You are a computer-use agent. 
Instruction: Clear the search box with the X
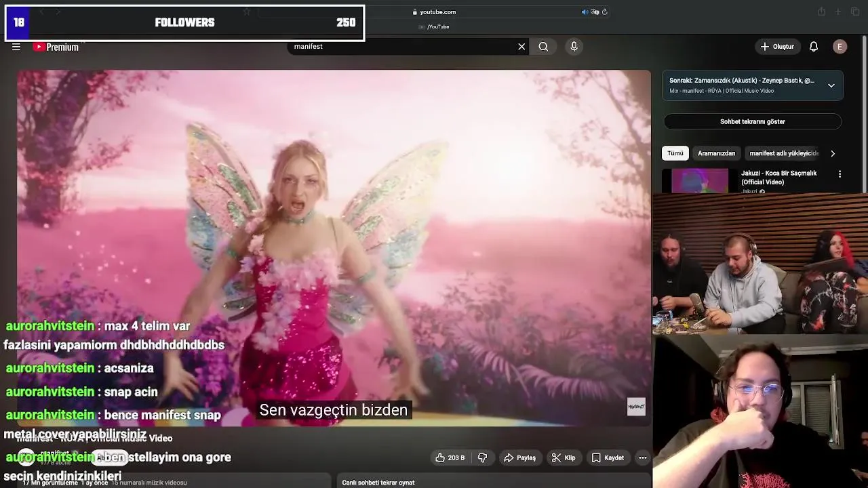click(521, 47)
